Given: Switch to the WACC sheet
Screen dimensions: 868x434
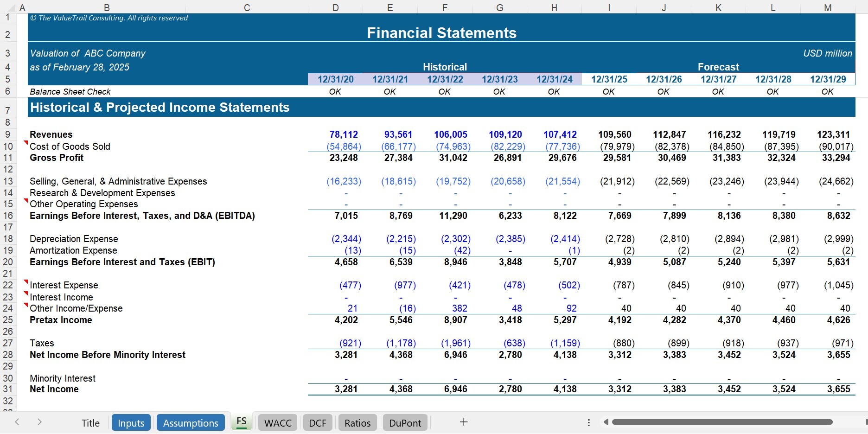Looking at the screenshot, I should point(277,422).
